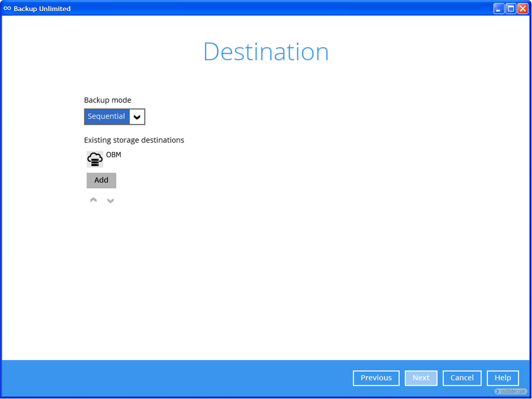Move destination up with the up arrow
The image size is (532, 399).
pos(93,200)
